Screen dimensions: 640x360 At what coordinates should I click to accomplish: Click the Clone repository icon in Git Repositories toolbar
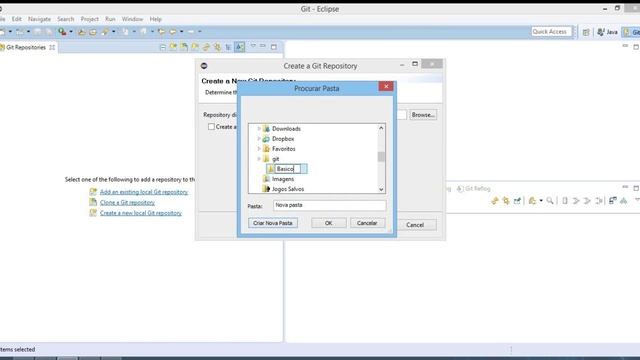point(184,47)
